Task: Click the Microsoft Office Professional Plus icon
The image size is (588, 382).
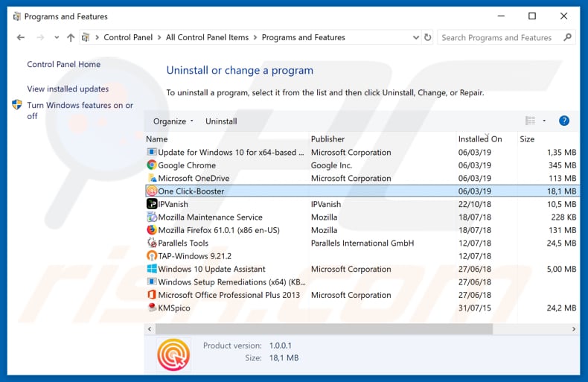Action: click(x=152, y=295)
